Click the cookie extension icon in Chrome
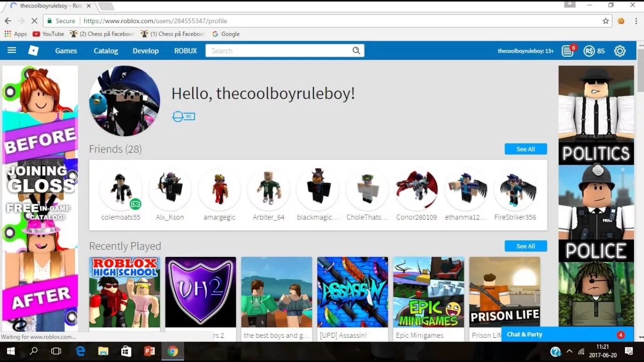This screenshot has height=362, width=644. [x=621, y=21]
